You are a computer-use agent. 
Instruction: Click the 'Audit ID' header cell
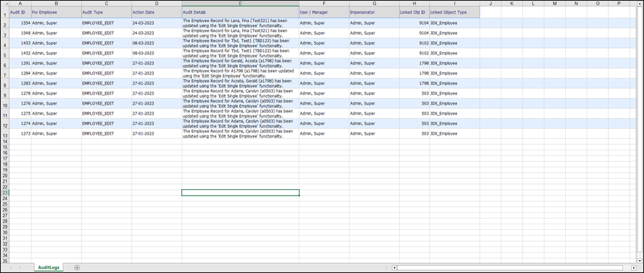[x=20, y=12]
